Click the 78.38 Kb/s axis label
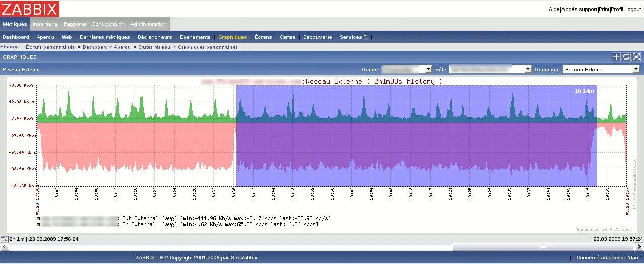Viewport: 644px width, 264px height. [x=21, y=85]
